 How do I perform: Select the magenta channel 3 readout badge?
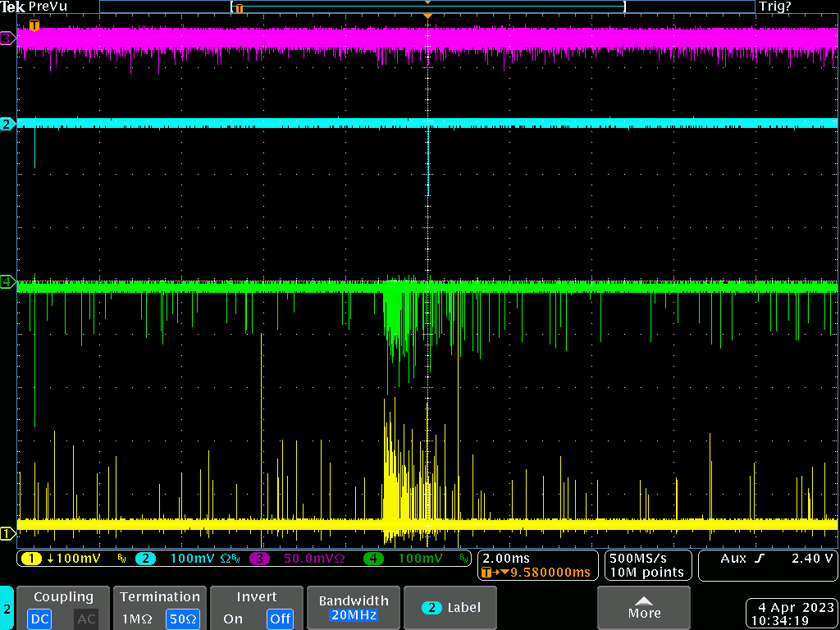[x=259, y=559]
